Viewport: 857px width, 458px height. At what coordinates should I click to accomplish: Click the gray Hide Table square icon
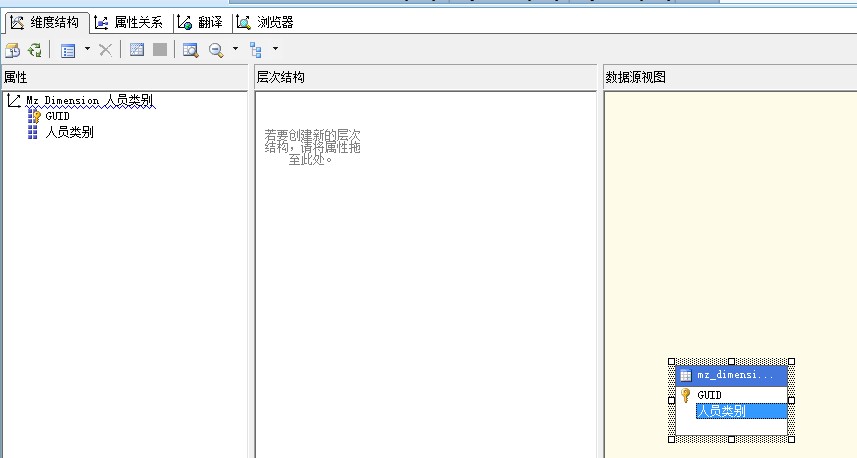[160, 50]
